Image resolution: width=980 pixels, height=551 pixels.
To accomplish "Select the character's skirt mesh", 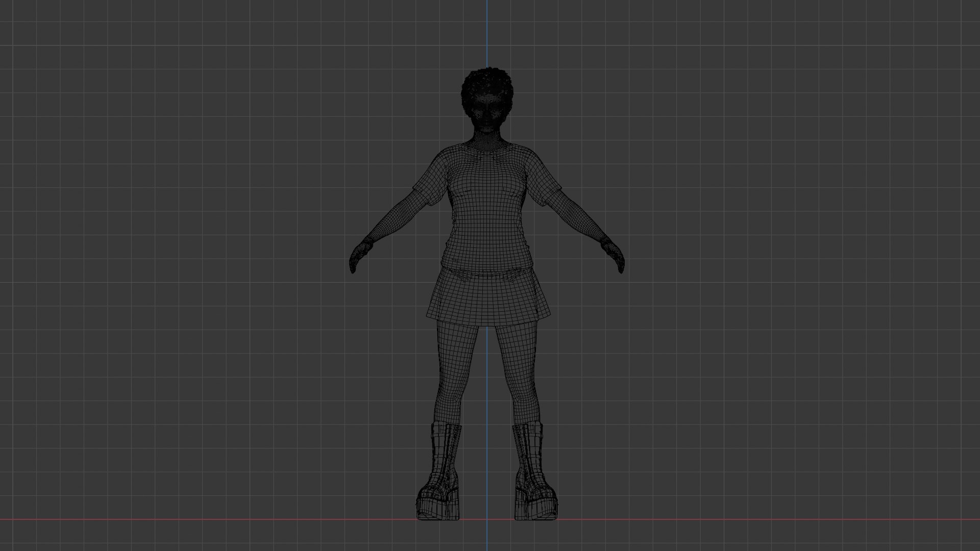I will [488, 297].
